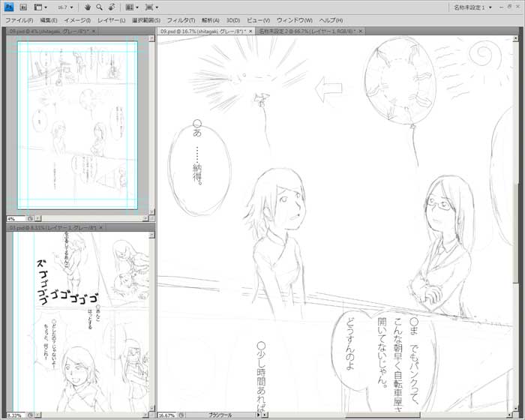Select the Hand tool in top bar
This screenshot has width=525, height=420.
pos(88,7)
